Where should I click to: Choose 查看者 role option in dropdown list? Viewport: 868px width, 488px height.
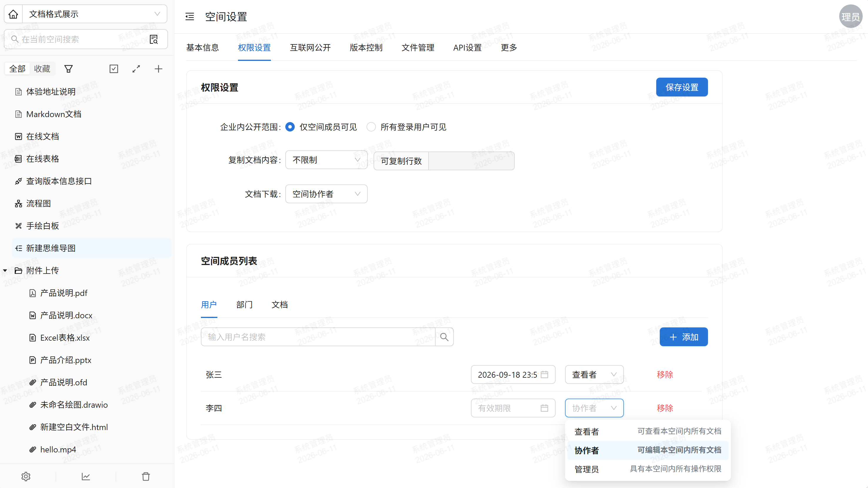pyautogui.click(x=648, y=432)
